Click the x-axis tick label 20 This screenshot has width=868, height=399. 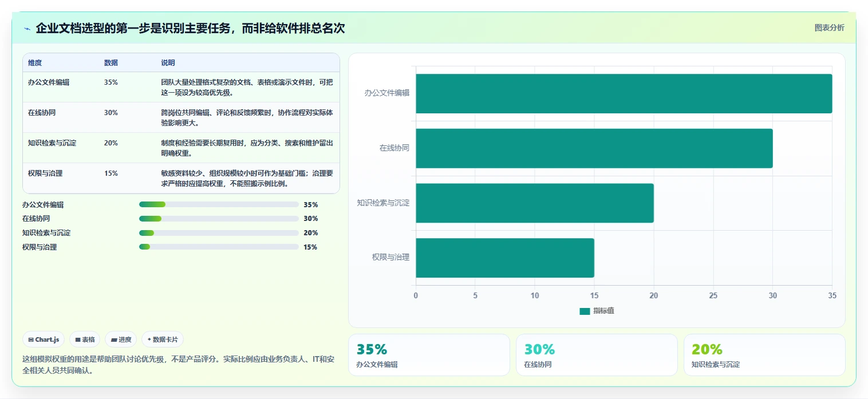click(x=653, y=295)
